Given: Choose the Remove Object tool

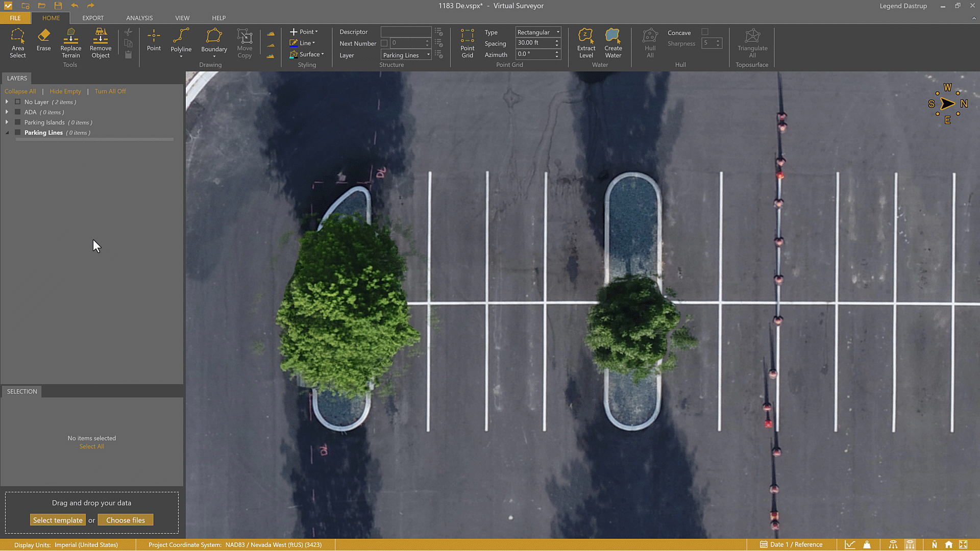Looking at the screenshot, I should (x=100, y=43).
